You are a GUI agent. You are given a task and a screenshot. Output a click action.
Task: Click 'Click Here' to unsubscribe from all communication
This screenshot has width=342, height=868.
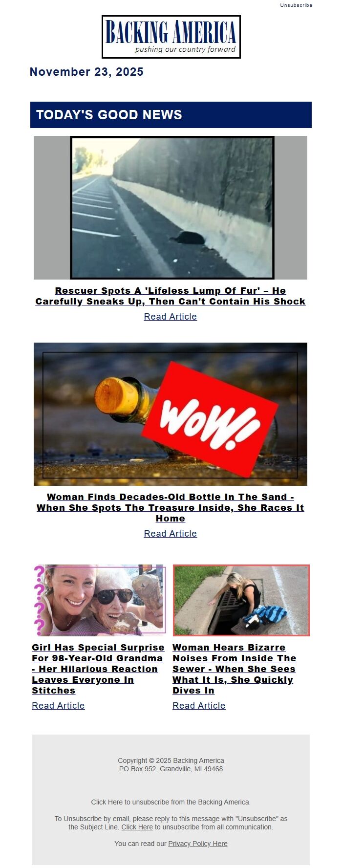pyautogui.click(x=137, y=827)
